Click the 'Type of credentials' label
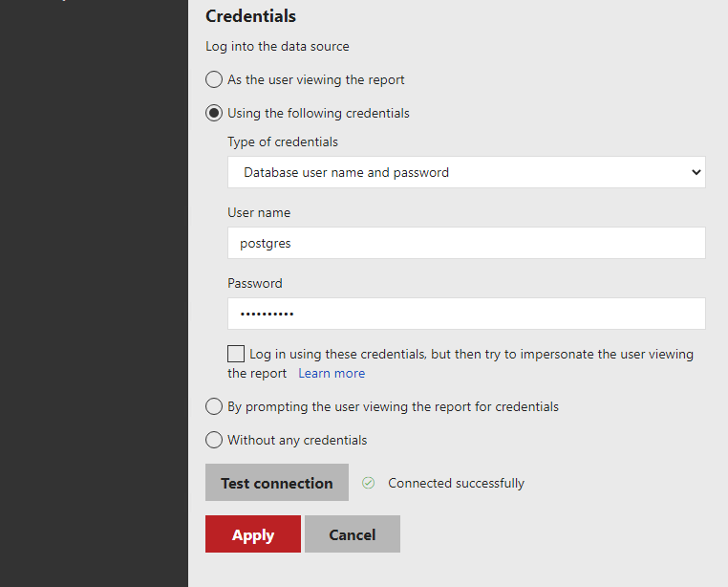The image size is (728, 587). click(x=283, y=141)
